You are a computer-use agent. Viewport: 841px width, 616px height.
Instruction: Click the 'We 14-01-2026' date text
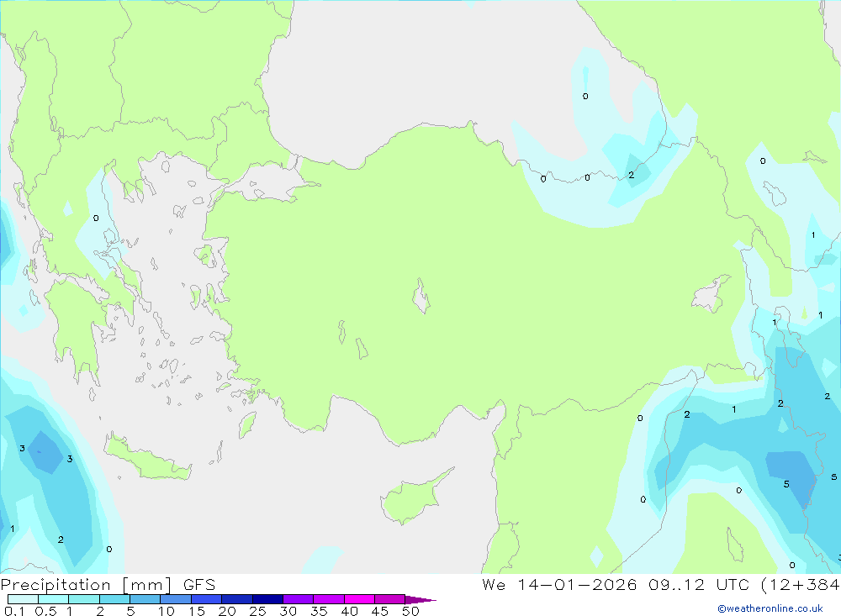click(x=559, y=585)
